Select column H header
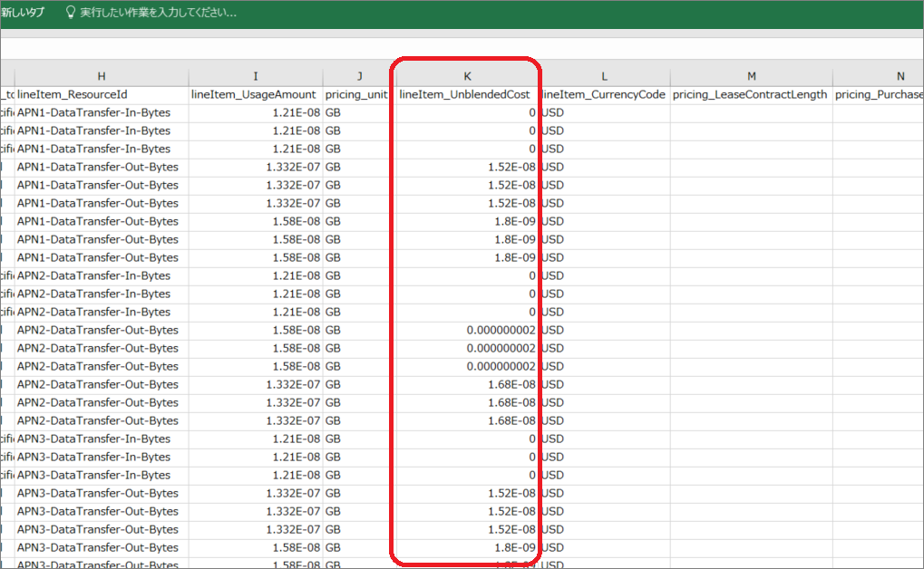924x569 pixels. (102, 76)
